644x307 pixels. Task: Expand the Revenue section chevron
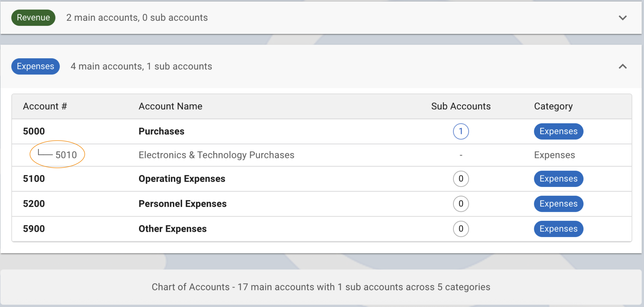point(622,18)
